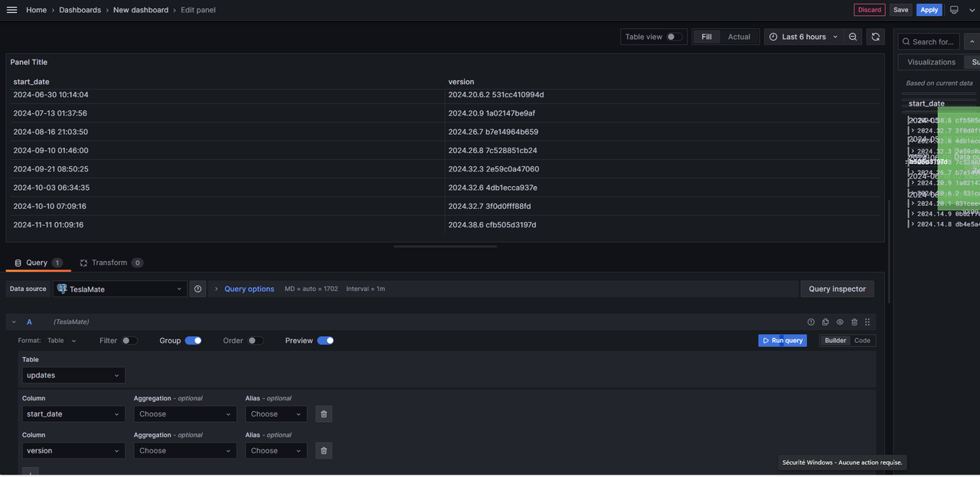Image resolution: width=980 pixels, height=477 pixels.
Task: Click the panel editor resize handle bar
Action: click(x=446, y=247)
